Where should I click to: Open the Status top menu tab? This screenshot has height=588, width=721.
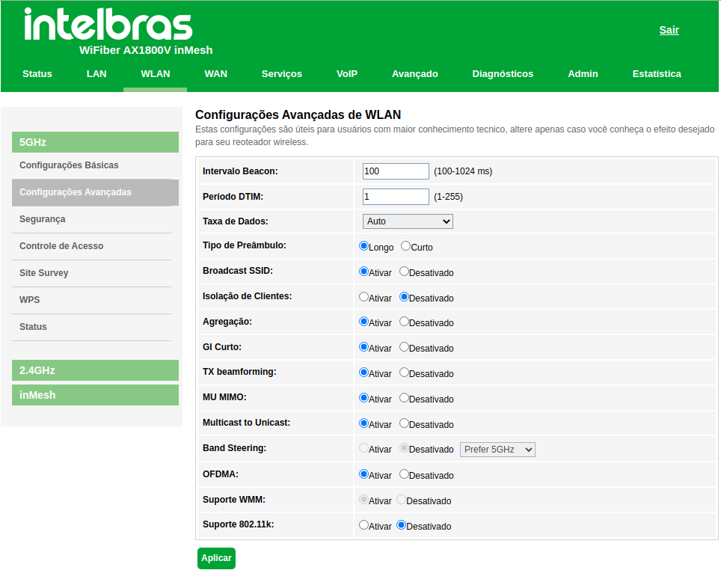pos(37,73)
